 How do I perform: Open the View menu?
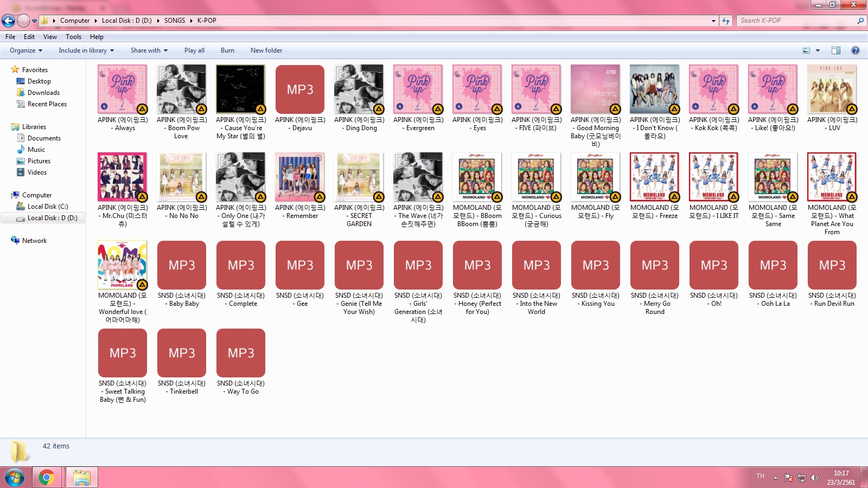pos(50,37)
